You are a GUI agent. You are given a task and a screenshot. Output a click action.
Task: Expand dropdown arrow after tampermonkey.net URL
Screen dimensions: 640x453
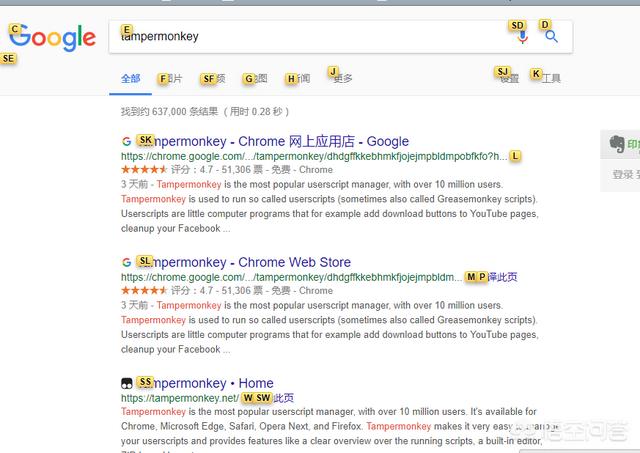pyautogui.click(x=248, y=397)
